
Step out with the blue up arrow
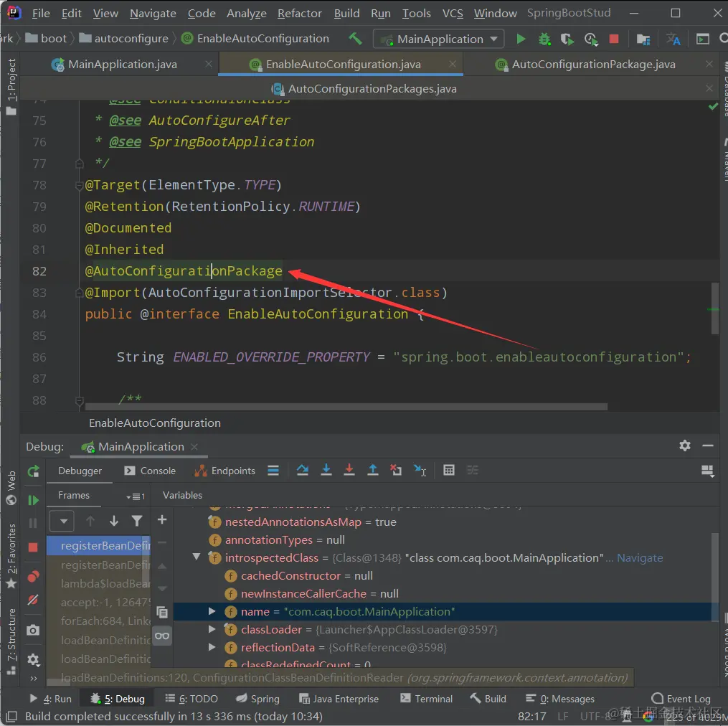pos(372,470)
